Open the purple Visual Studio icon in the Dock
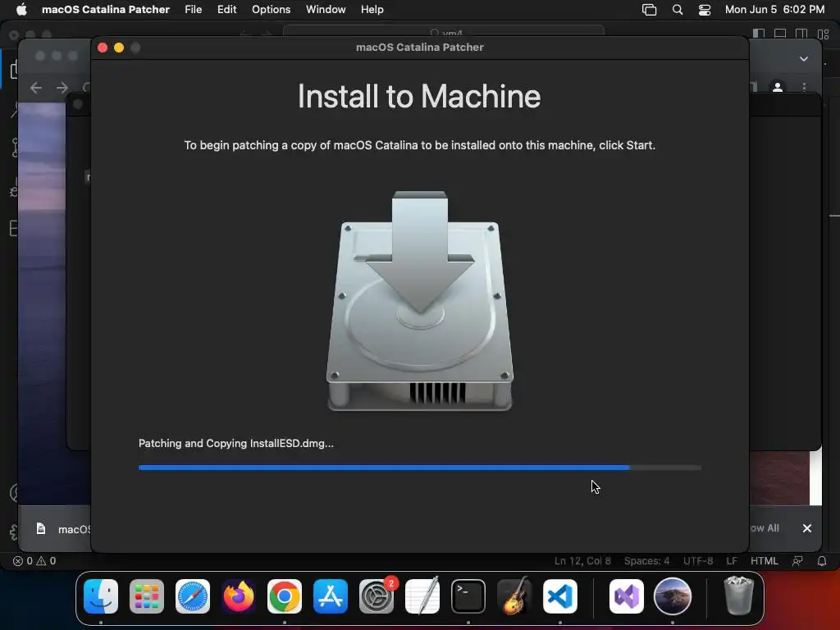Viewport: 840px width, 630px height. click(626, 596)
